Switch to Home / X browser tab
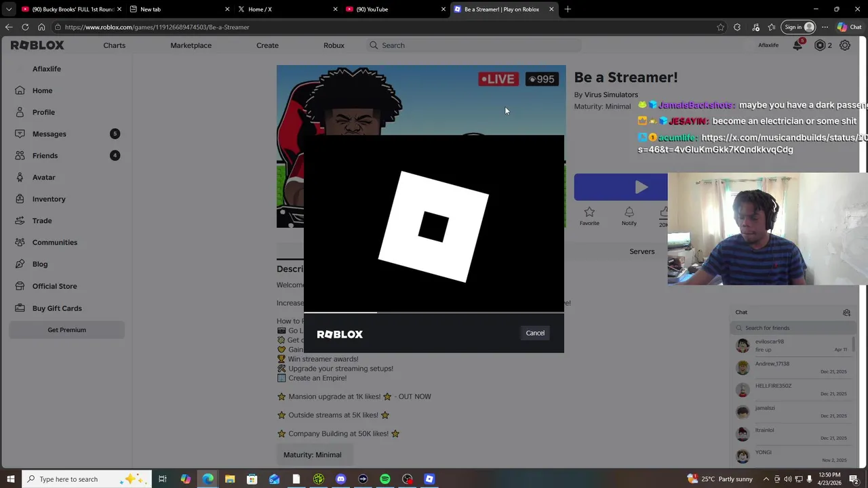This screenshot has width=868, height=488. pyautogui.click(x=288, y=9)
